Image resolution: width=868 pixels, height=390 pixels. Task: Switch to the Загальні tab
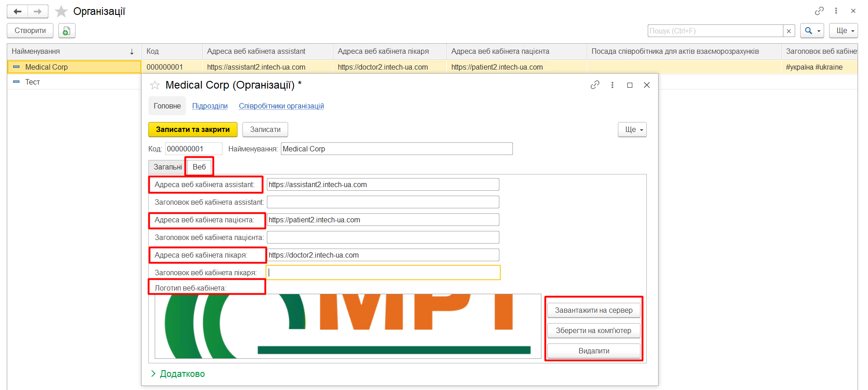click(167, 167)
